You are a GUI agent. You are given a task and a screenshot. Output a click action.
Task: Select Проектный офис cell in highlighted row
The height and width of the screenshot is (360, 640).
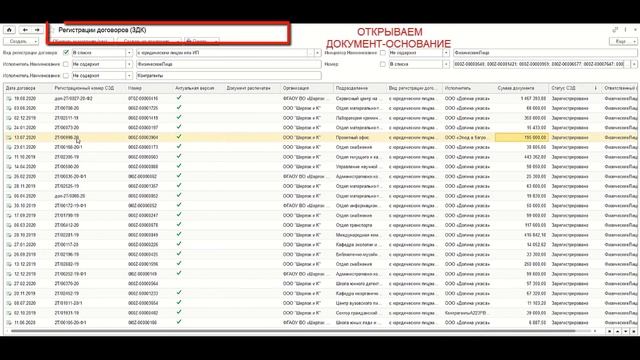pyautogui.click(x=360, y=138)
